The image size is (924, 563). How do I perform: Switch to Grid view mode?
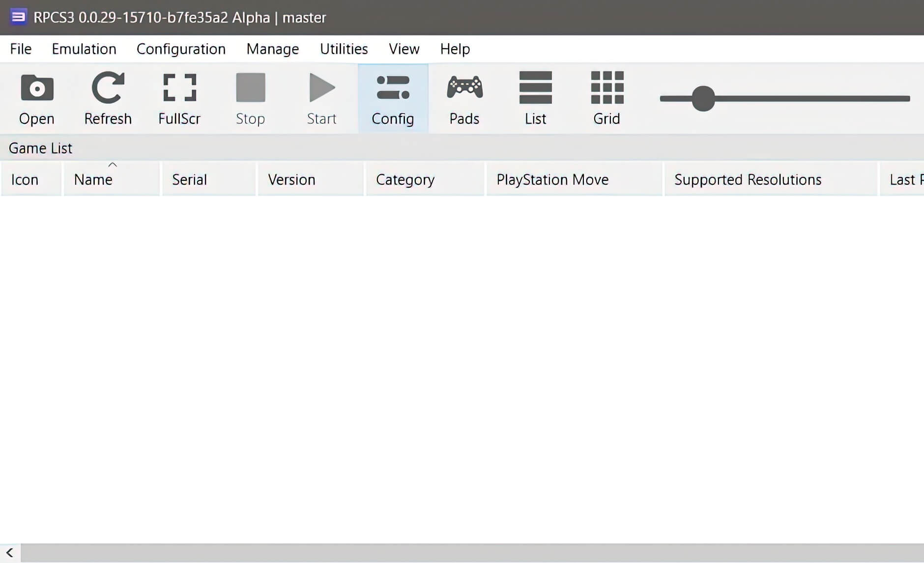(606, 98)
